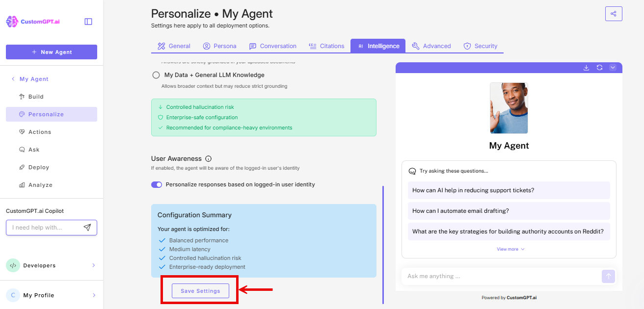Open the share icon at top right

(x=614, y=13)
